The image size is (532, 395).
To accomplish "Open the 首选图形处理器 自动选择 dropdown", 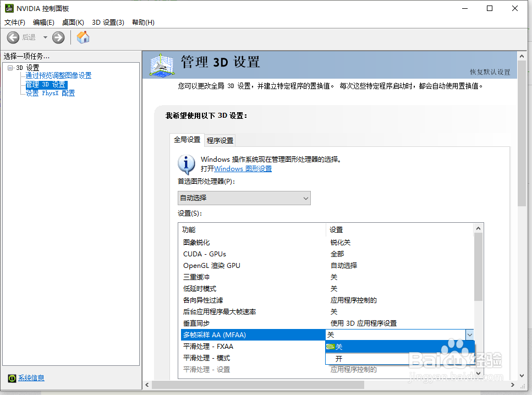I will coord(244,198).
